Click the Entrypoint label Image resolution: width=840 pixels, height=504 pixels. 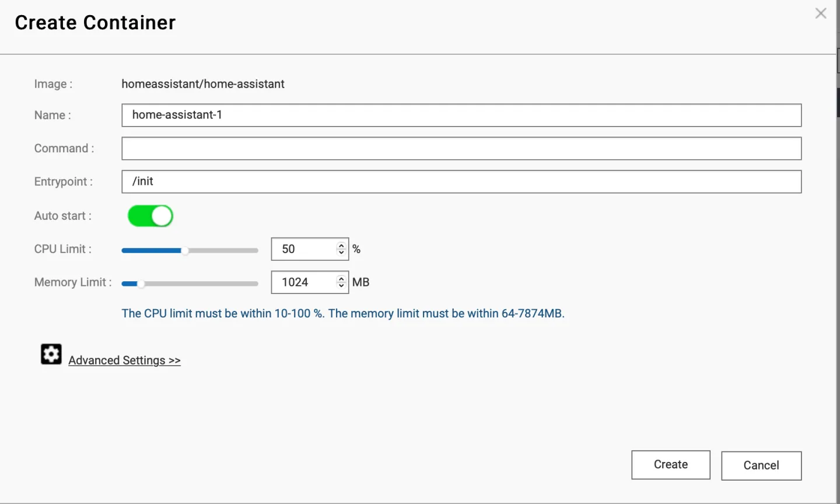point(64,181)
